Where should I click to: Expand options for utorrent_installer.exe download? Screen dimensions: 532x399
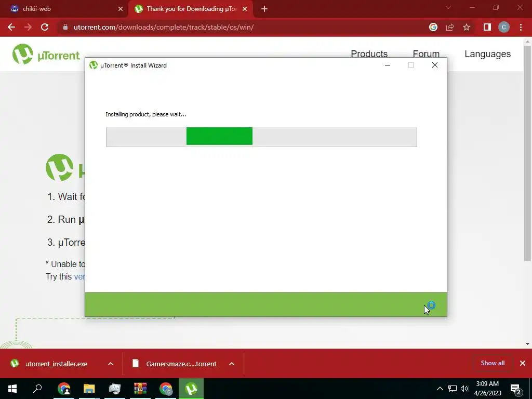(x=111, y=364)
